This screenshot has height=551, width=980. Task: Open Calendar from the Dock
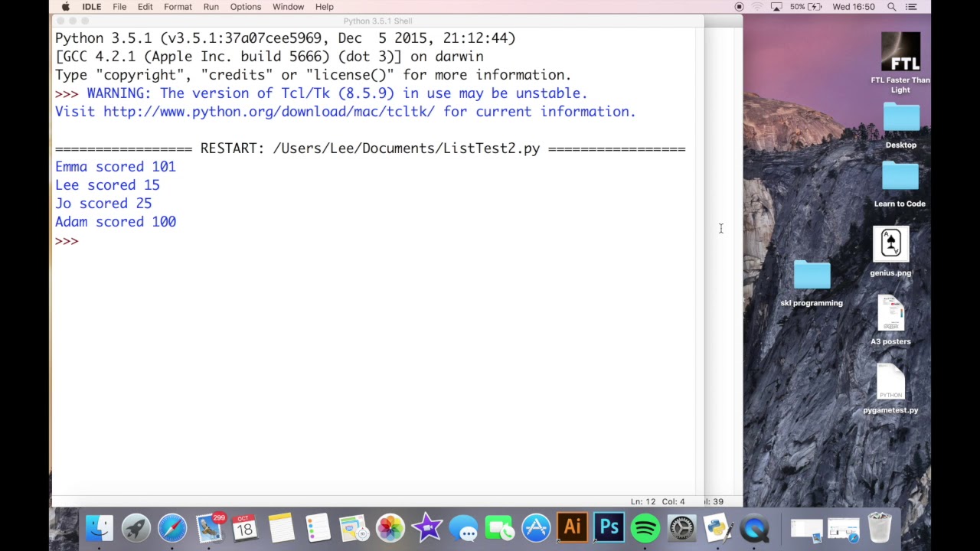coord(245,528)
